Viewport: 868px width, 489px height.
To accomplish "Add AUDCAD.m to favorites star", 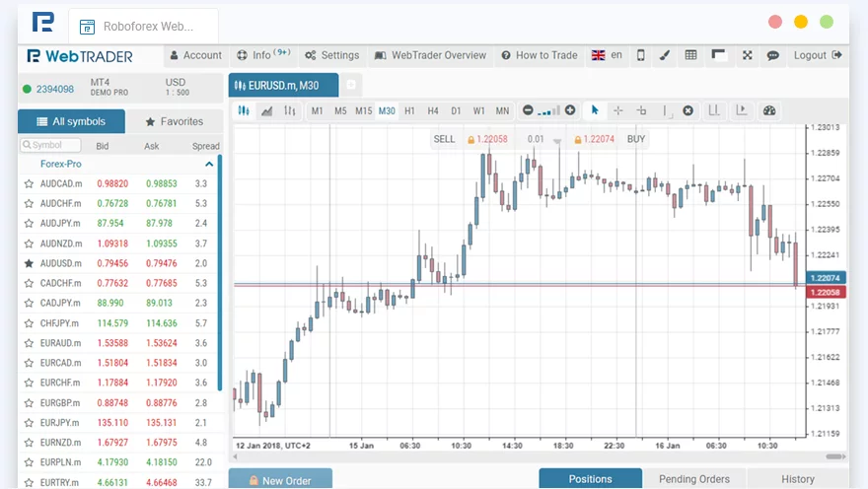I will (x=29, y=183).
